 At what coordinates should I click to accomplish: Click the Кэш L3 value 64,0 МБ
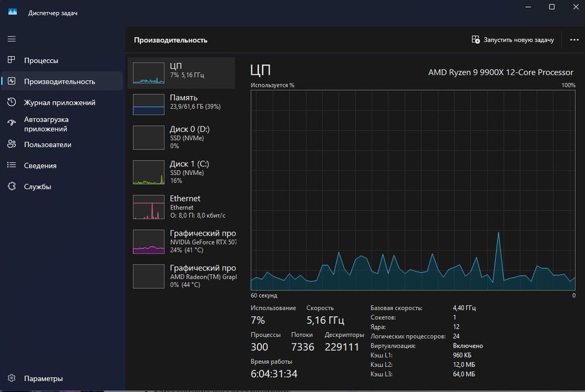(x=464, y=374)
